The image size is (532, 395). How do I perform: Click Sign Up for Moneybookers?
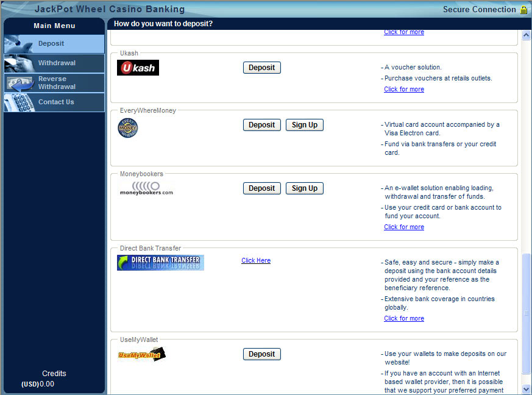coord(304,188)
